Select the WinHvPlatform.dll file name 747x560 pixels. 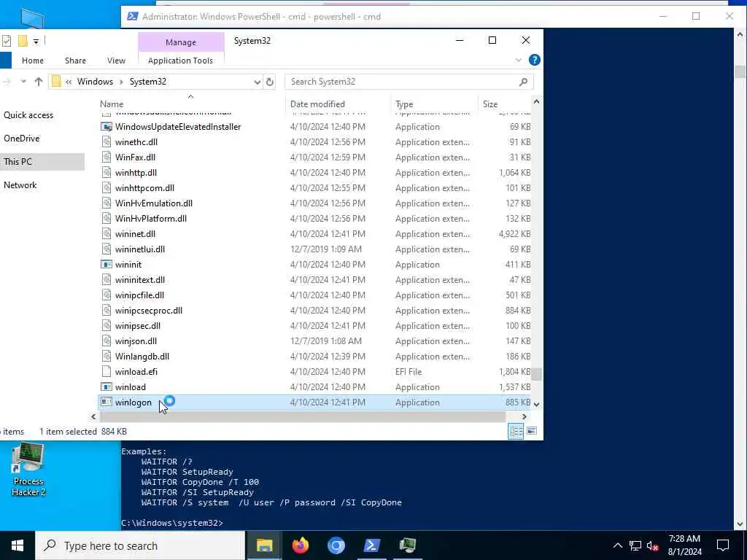coord(151,219)
